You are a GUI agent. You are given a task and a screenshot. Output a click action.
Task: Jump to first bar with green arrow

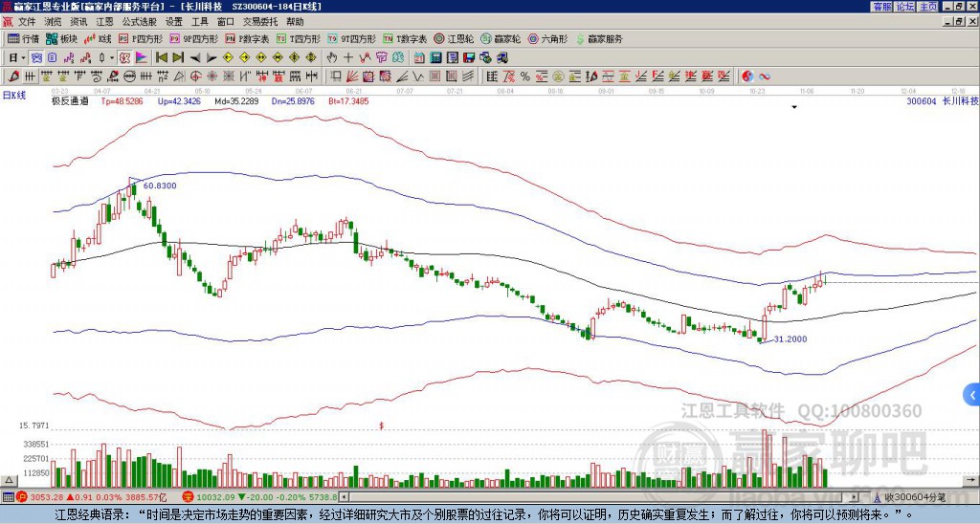(161, 57)
